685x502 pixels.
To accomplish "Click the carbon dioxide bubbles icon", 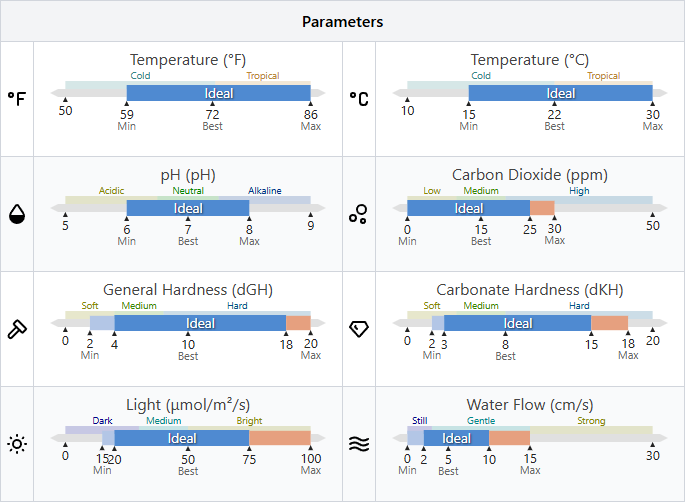I will coord(358,214).
